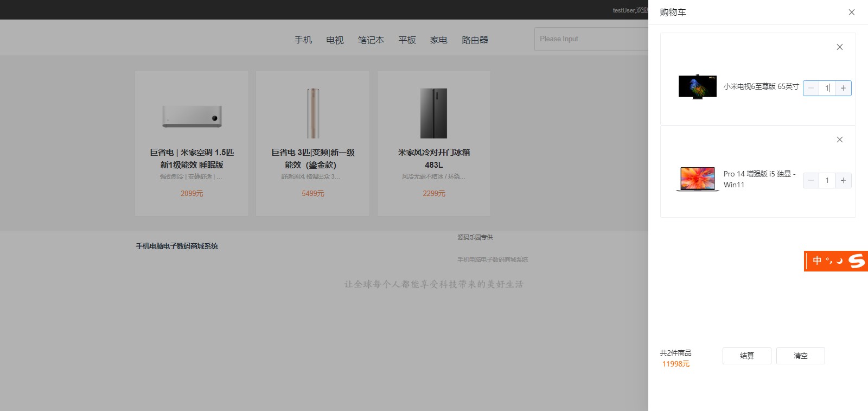Click the 共2件商品 item count
The width and height of the screenshot is (868, 411).
tap(675, 353)
